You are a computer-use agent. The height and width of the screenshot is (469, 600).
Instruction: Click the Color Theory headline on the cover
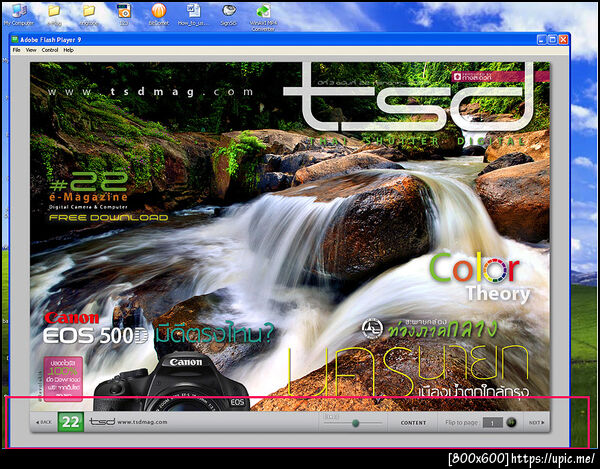pyautogui.click(x=479, y=277)
